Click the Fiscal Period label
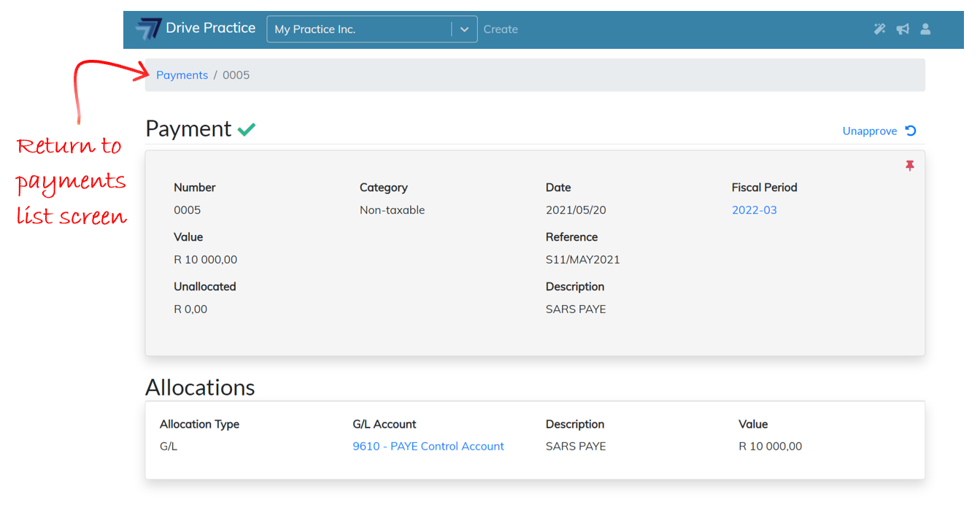Viewport: 980px width, 516px height. (764, 188)
